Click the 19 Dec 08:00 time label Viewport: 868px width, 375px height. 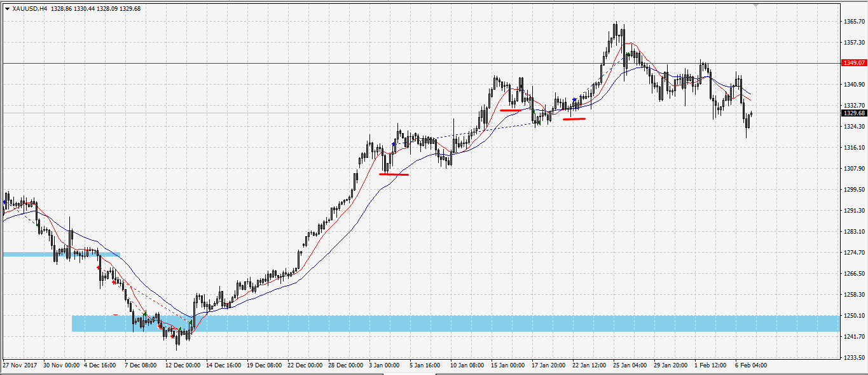pyautogui.click(x=265, y=365)
